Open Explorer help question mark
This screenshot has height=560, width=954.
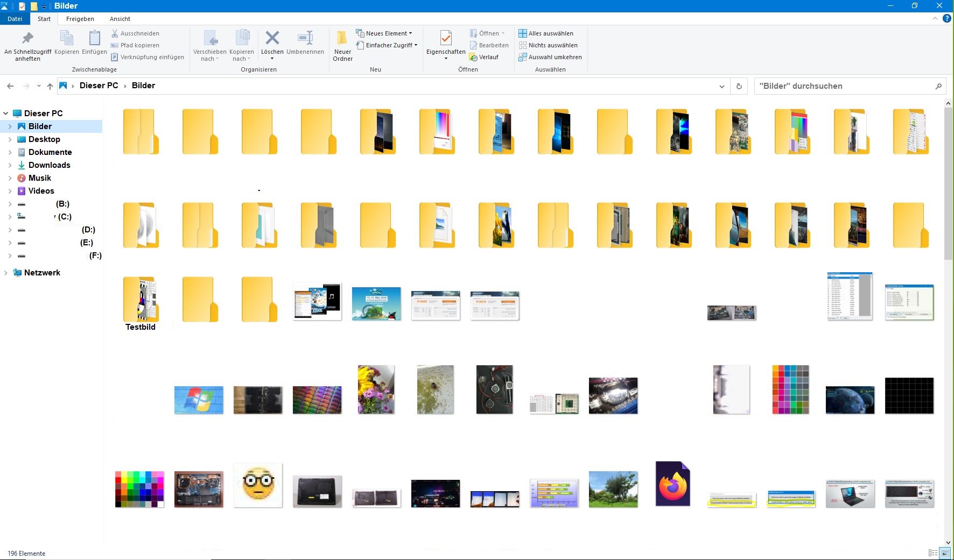(x=946, y=18)
